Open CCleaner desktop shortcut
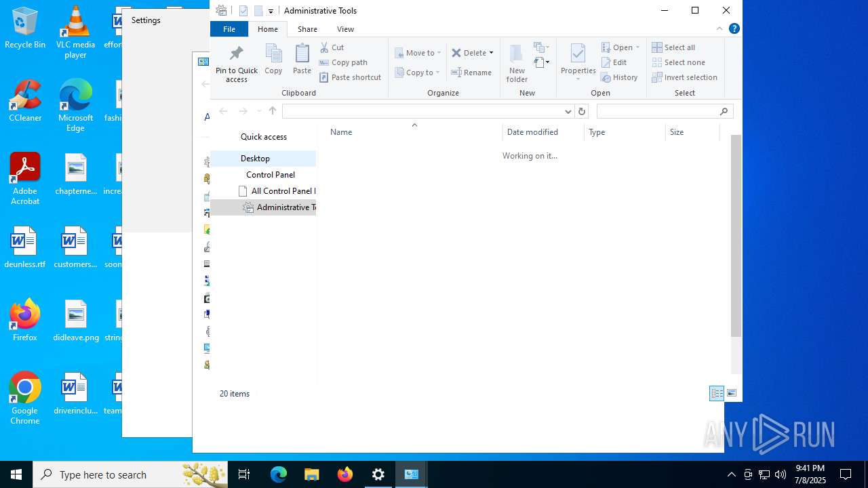This screenshot has width=868, height=488. (25, 101)
